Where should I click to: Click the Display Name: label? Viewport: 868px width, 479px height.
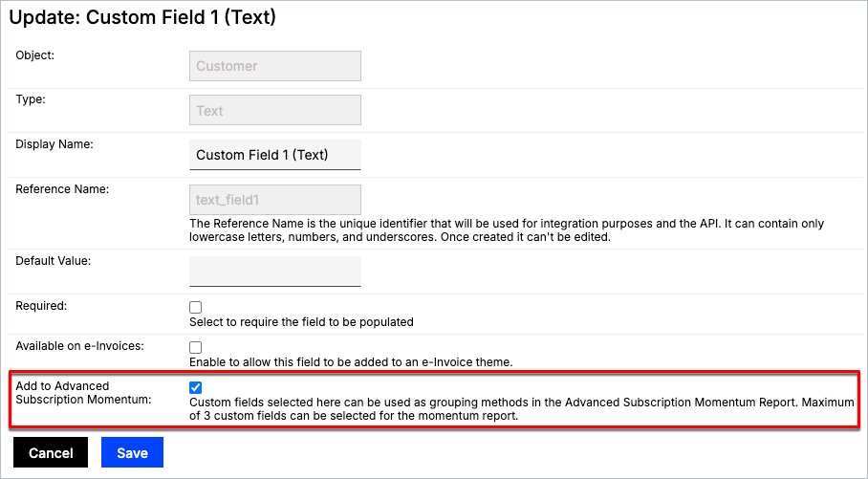point(54,144)
